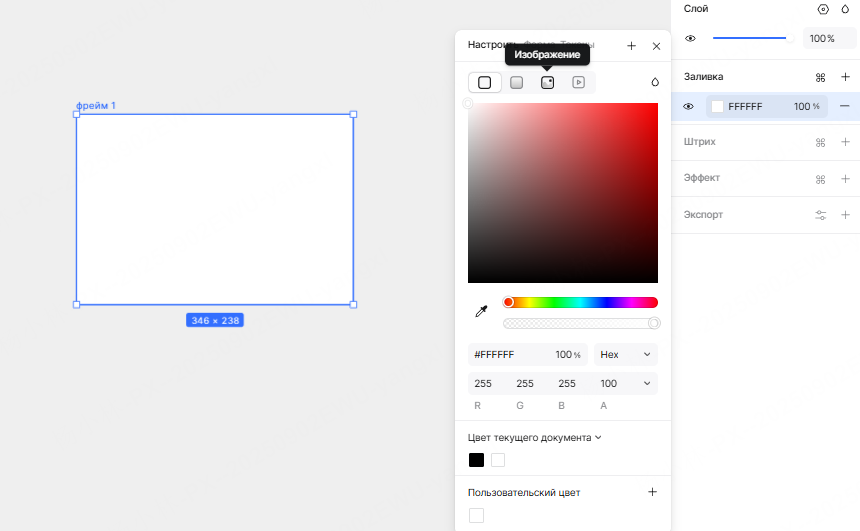The height and width of the screenshot is (531, 860).
Task: Choose the image (Изображение) fill type
Action: click(547, 83)
